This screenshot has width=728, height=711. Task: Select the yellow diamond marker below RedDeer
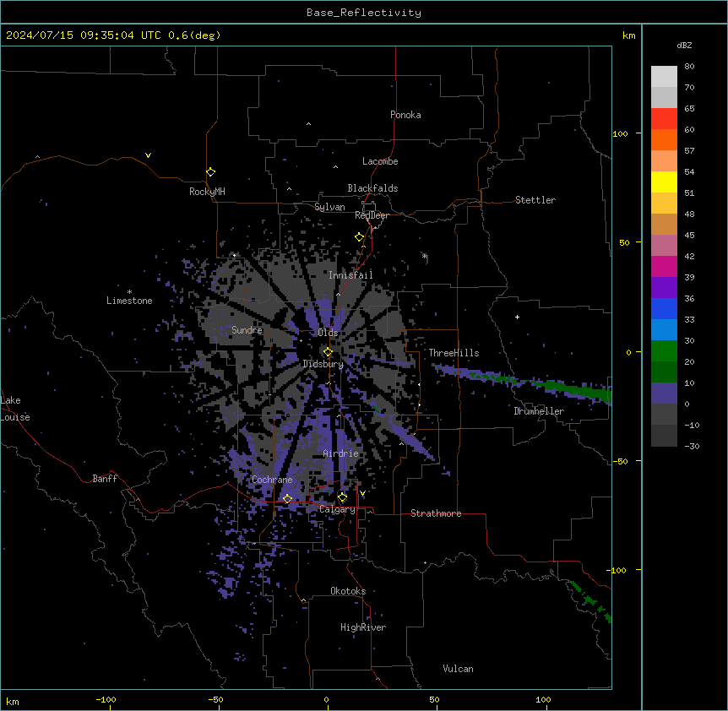(x=359, y=237)
